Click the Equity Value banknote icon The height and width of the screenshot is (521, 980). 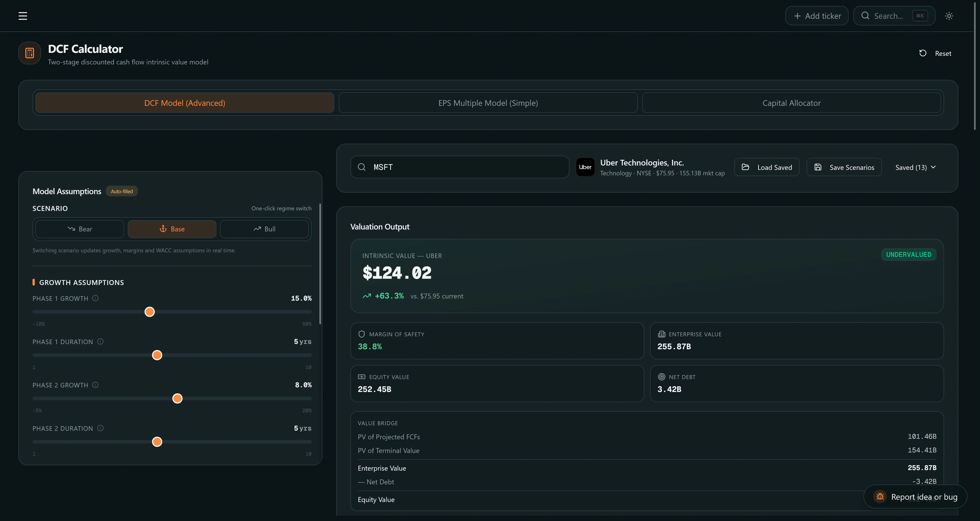pyautogui.click(x=361, y=377)
